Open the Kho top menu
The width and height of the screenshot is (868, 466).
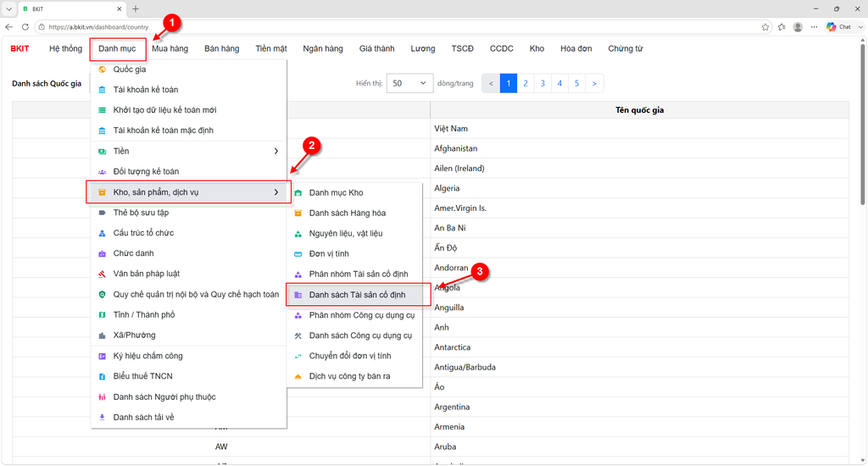[x=537, y=48]
